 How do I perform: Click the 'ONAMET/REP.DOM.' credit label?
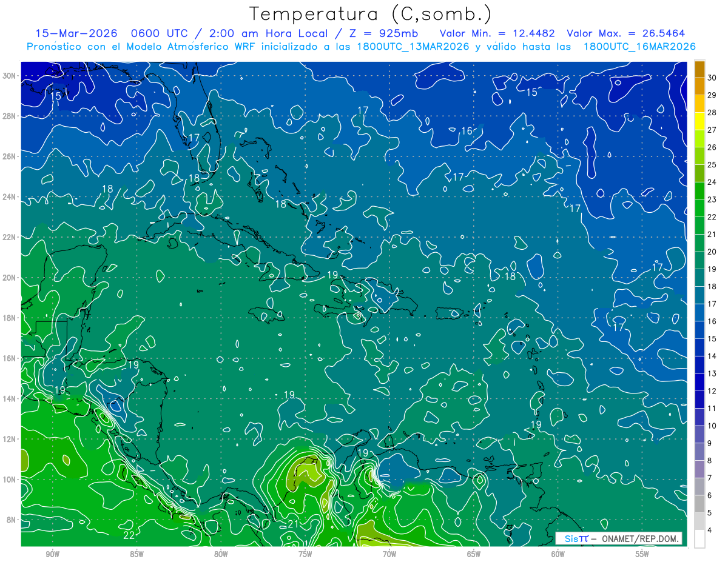pos(641,538)
